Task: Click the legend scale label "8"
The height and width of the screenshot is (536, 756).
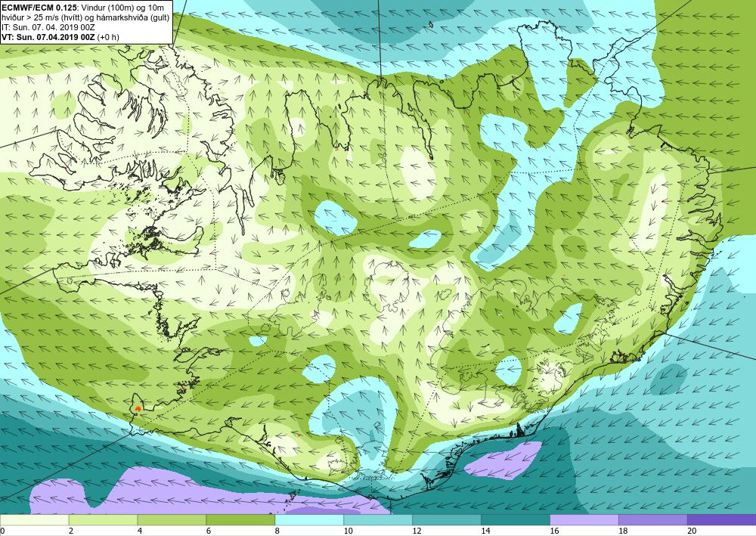Action: [x=277, y=531]
